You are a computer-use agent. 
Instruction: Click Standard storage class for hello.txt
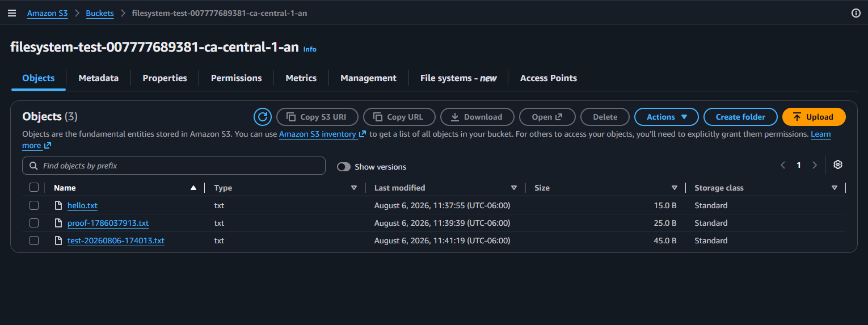click(711, 205)
